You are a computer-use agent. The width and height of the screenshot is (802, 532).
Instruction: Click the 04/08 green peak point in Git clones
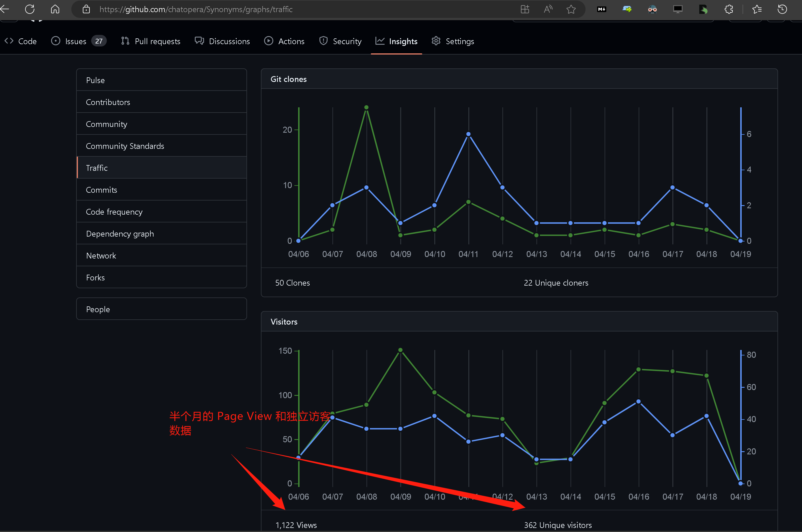click(366, 108)
